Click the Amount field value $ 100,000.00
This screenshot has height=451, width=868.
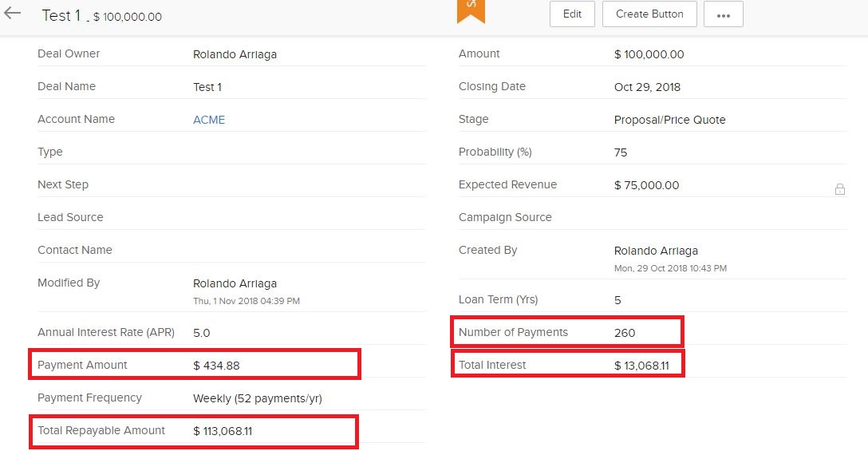tap(649, 54)
